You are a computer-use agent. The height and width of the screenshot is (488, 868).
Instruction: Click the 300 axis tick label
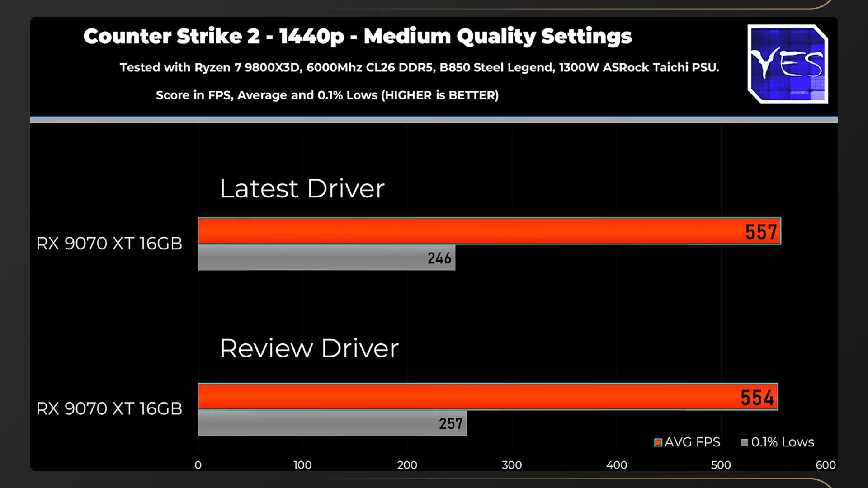click(511, 465)
